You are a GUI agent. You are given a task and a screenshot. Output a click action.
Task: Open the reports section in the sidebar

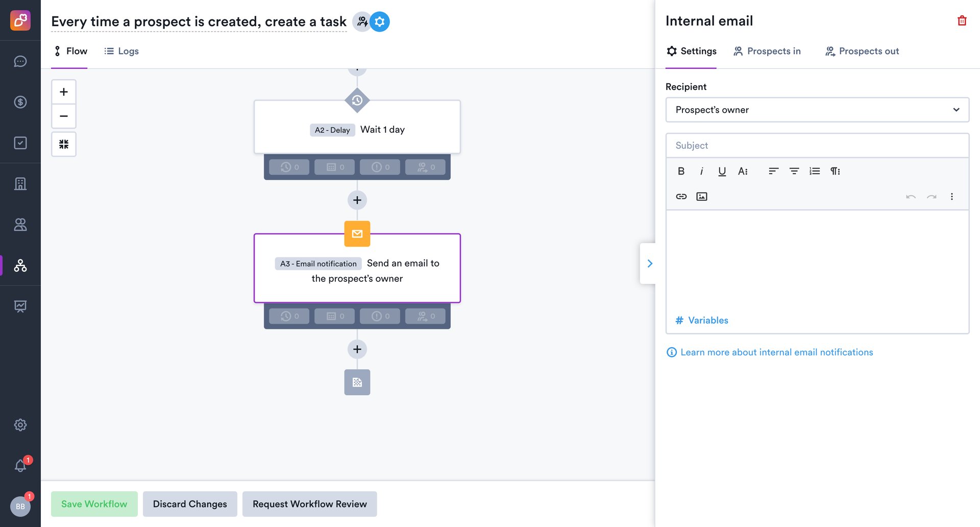[20, 306]
